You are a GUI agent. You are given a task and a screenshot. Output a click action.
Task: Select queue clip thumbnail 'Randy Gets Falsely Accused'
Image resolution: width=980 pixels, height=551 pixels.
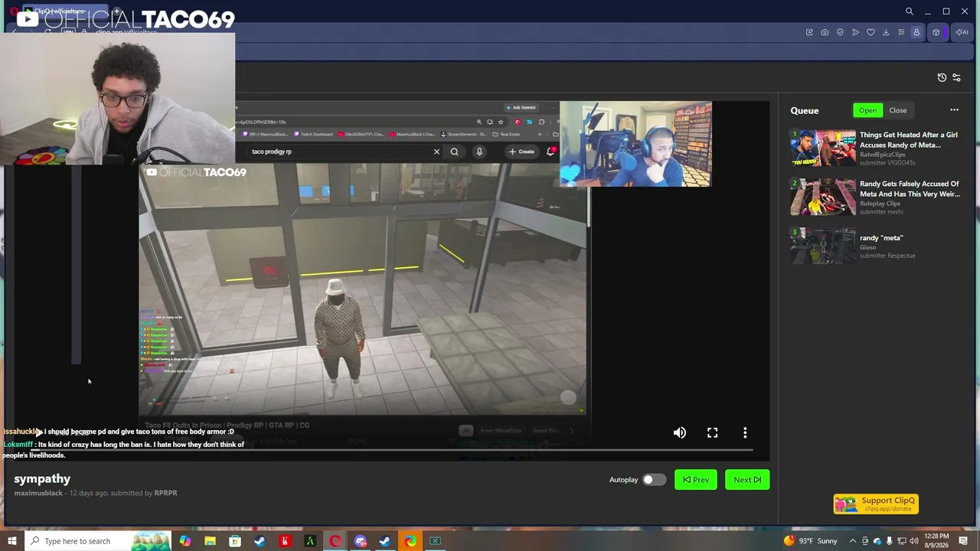[x=823, y=197]
